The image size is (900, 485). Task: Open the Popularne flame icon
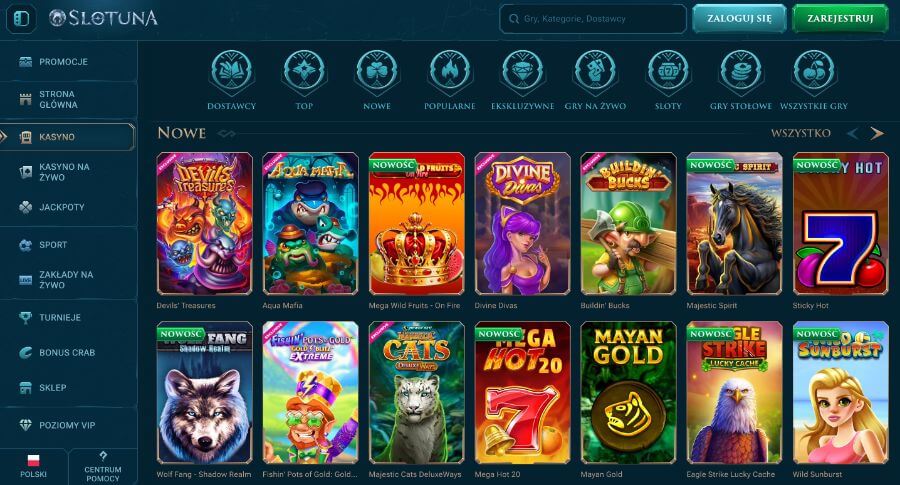point(449,72)
